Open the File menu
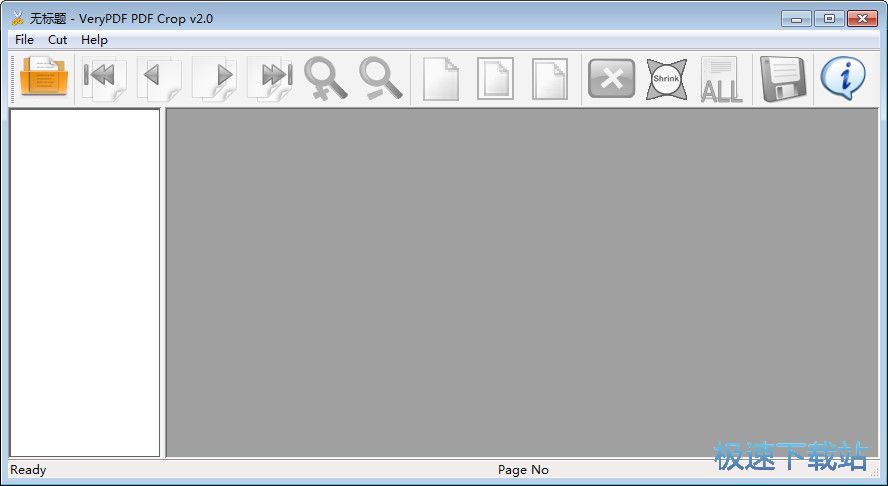The width and height of the screenshot is (888, 486). pyautogui.click(x=24, y=40)
